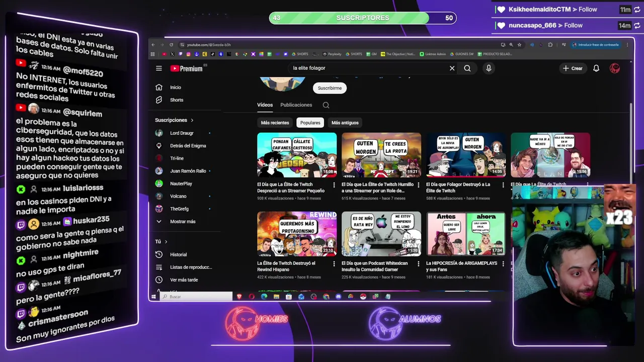Open the Linktree Admin bookmark
The image size is (644, 362).
[x=433, y=54]
